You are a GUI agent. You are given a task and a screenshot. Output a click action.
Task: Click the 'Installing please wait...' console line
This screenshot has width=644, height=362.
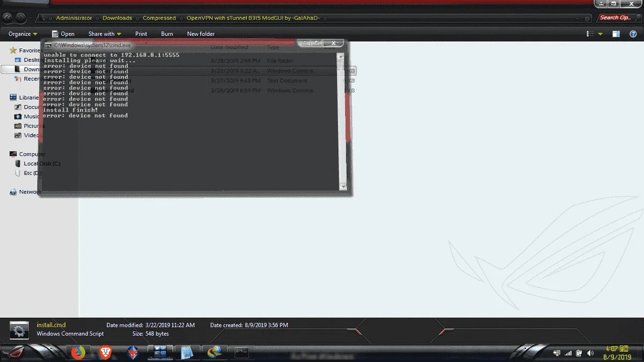89,61
